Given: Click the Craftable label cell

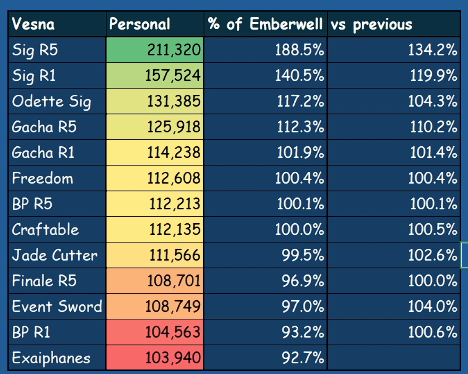Looking at the screenshot, I should [57, 229].
